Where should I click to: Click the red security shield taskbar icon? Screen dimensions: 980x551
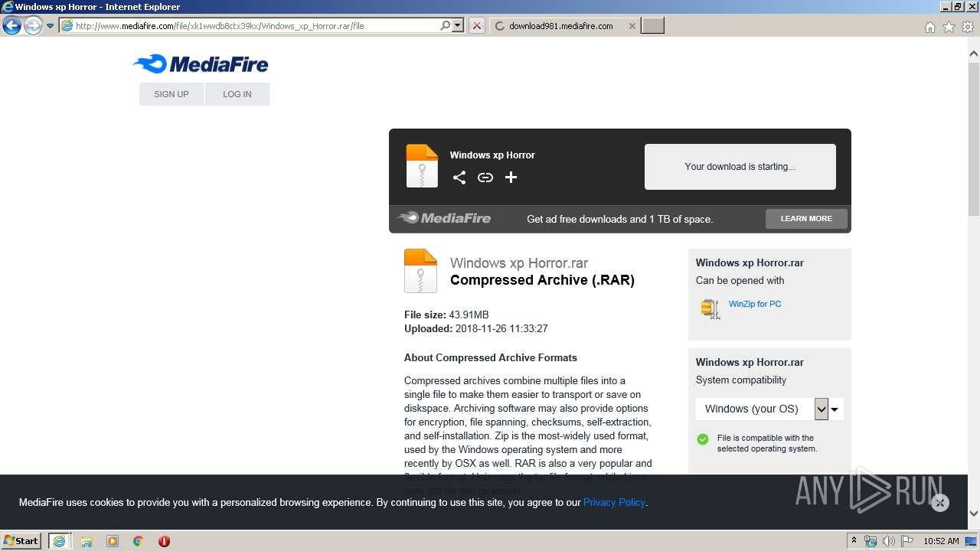click(164, 541)
